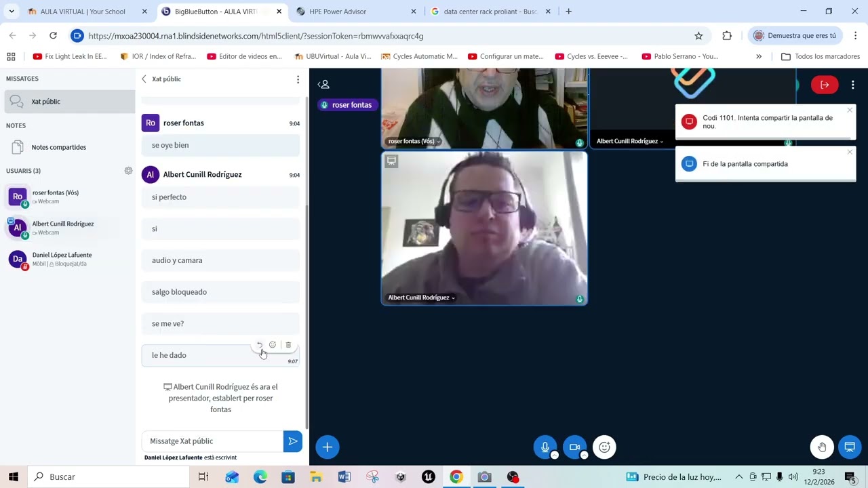Open 'UBUVirtual - Aula Vi...' bookmark
This screenshot has width=868, height=488.
[x=332, y=57]
